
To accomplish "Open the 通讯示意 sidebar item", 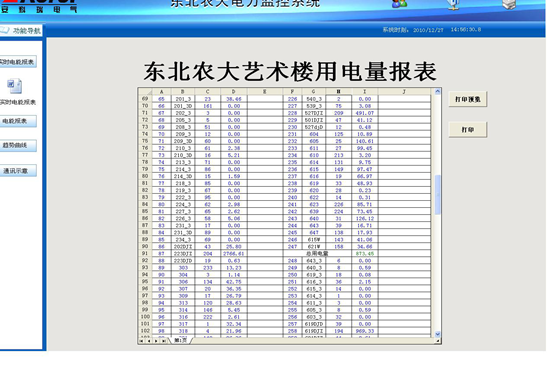I will tap(18, 171).
